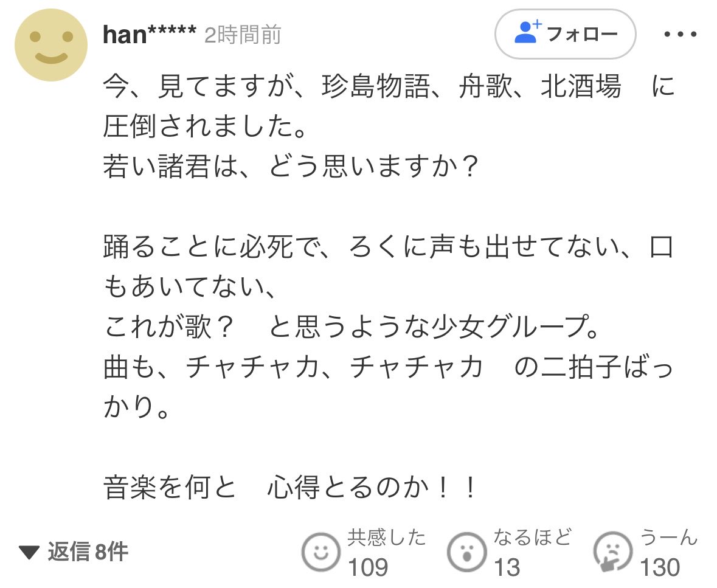Click the yellow smiley avatar of han*****
This screenshot has width=717, height=588.
[50, 45]
